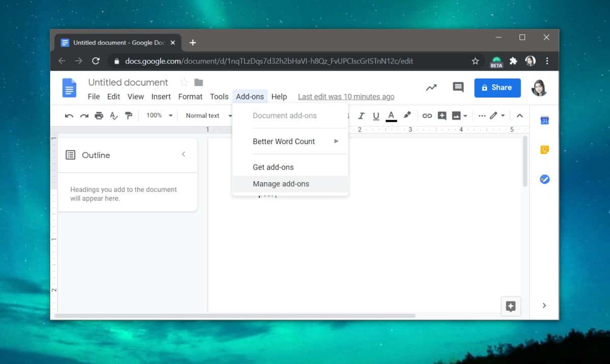Open the More toolbar options ellipsis
This screenshot has height=364, width=610.
point(482,116)
